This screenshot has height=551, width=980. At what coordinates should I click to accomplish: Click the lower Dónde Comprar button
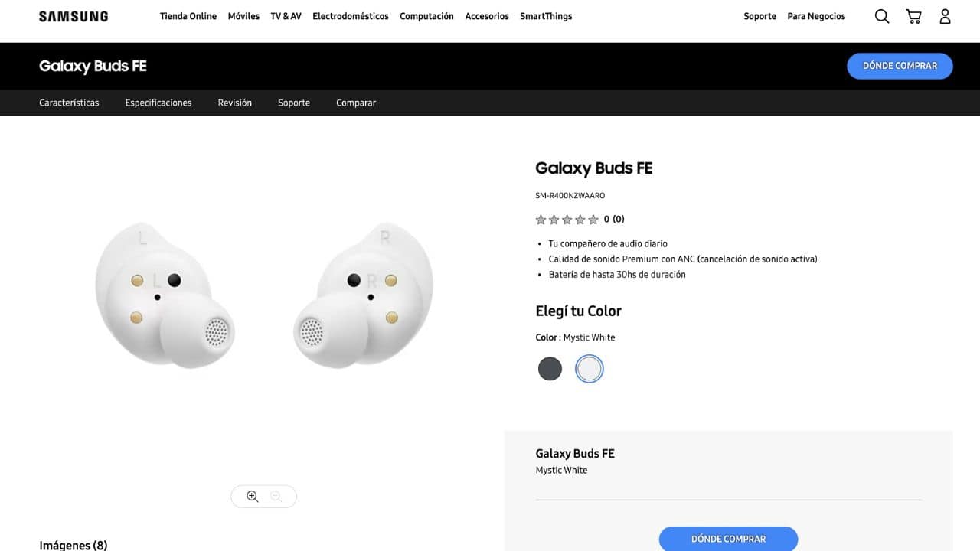pos(728,539)
